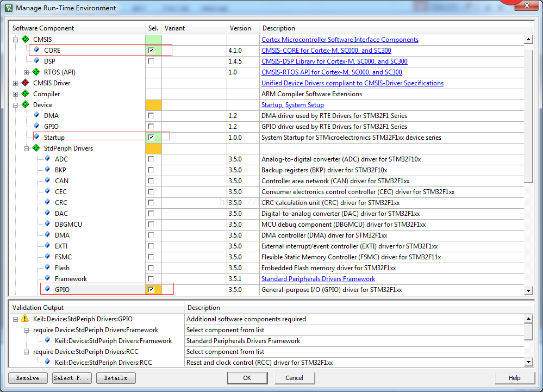543x392 pixels.
Task: Click the Version column header
Action: coord(243,28)
